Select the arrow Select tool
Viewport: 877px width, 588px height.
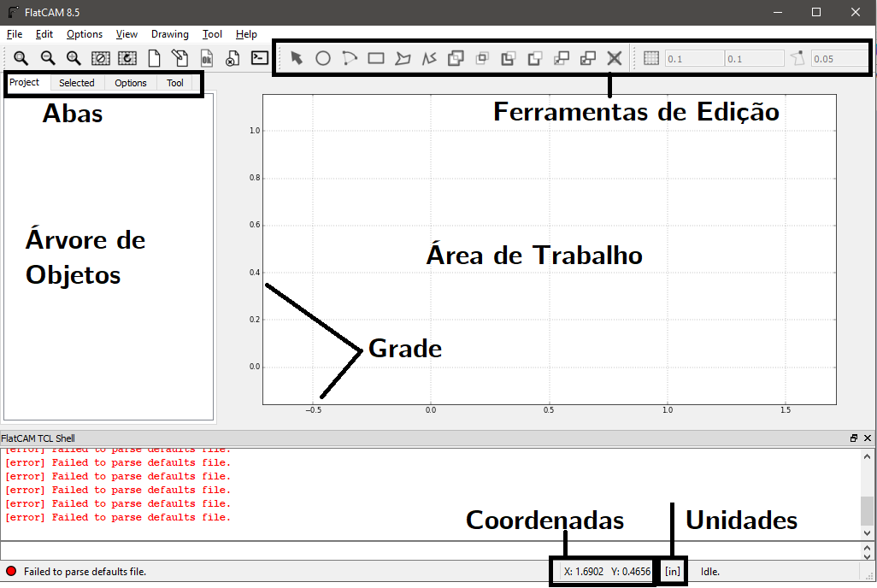click(x=297, y=57)
